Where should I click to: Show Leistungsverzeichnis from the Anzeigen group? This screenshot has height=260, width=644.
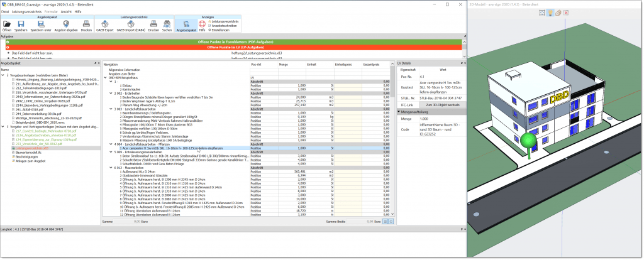click(x=225, y=21)
